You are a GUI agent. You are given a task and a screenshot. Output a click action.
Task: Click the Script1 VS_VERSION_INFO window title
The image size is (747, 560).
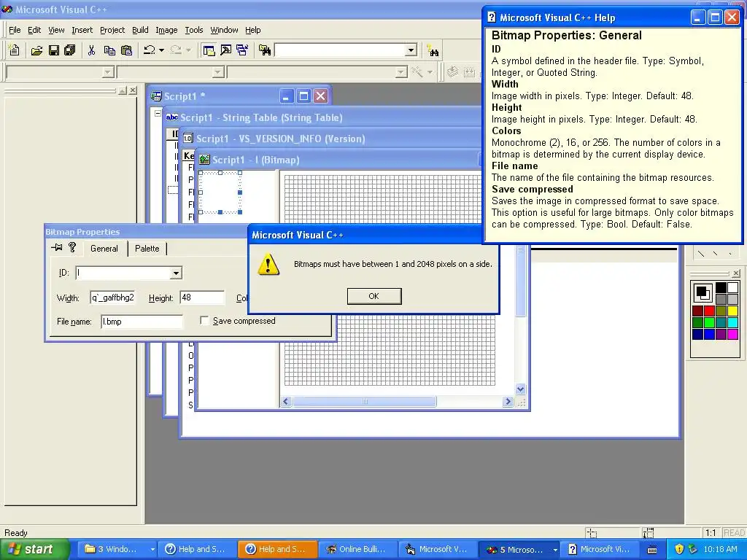tap(281, 139)
